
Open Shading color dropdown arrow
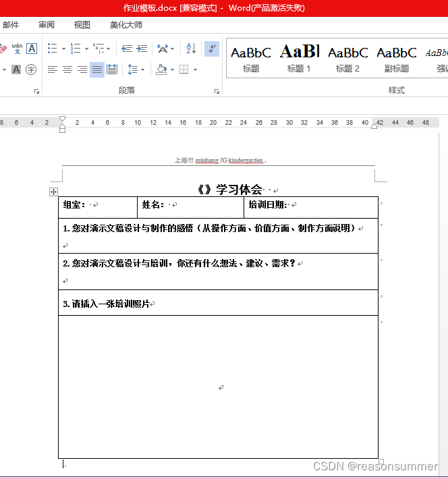pyautogui.click(x=172, y=70)
